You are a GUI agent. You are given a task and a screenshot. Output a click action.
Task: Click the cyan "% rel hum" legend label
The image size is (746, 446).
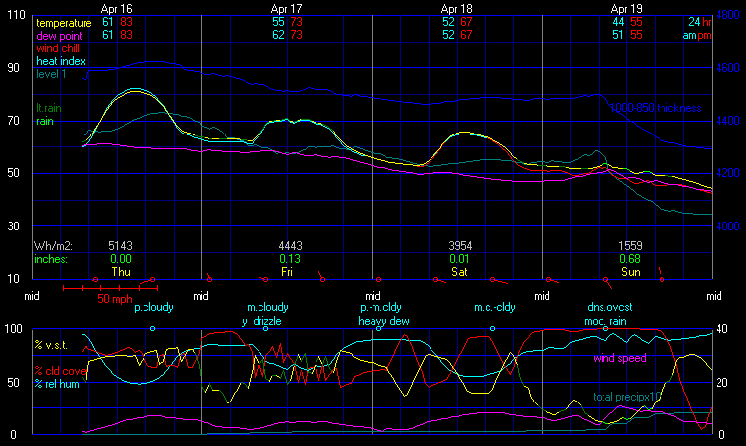tap(57, 384)
